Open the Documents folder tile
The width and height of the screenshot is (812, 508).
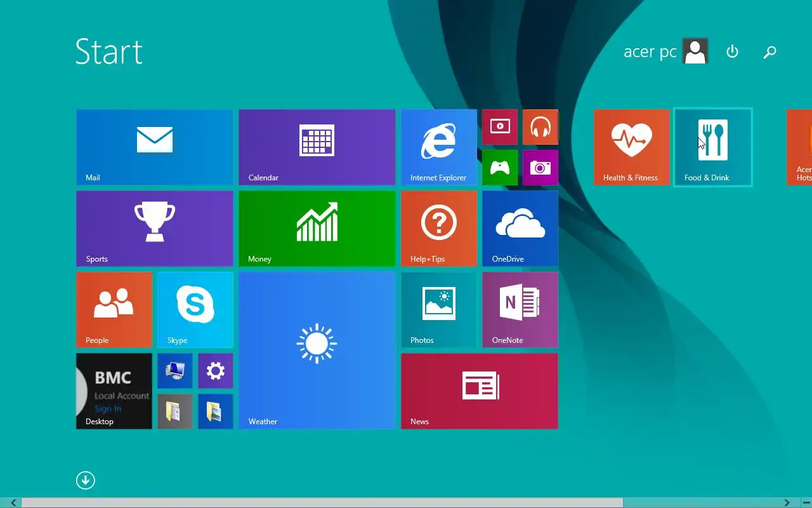pyautogui.click(x=175, y=411)
